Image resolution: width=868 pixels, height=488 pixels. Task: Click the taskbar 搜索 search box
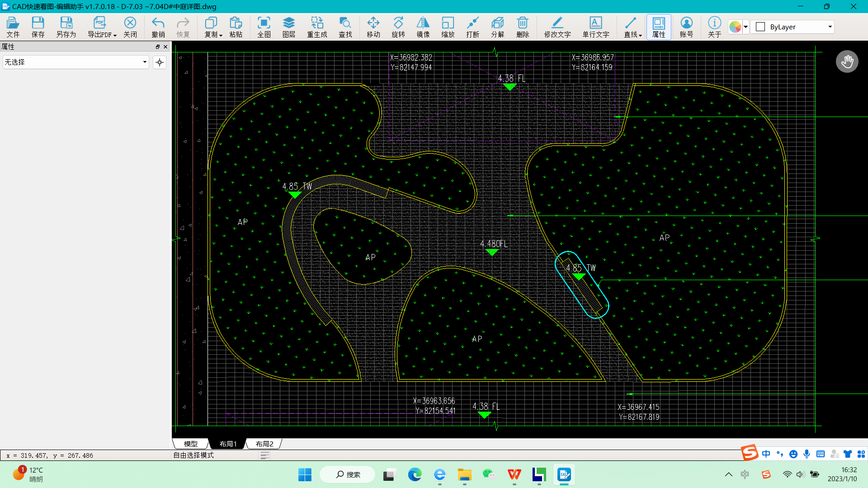click(x=348, y=474)
